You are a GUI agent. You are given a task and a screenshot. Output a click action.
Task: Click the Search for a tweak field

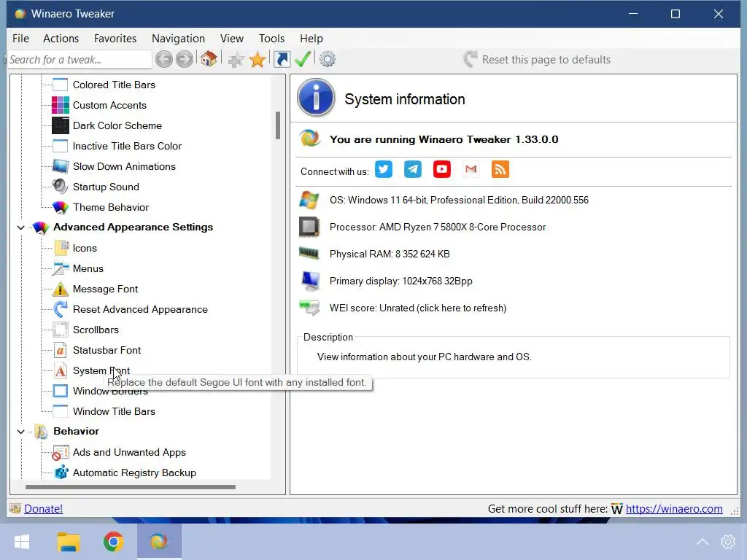tap(80, 60)
